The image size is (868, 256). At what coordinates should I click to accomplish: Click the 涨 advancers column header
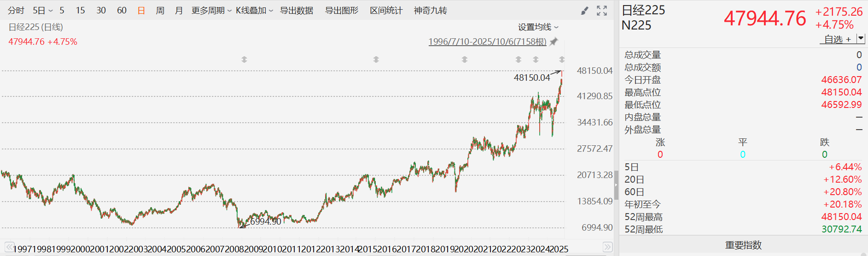[660, 142]
